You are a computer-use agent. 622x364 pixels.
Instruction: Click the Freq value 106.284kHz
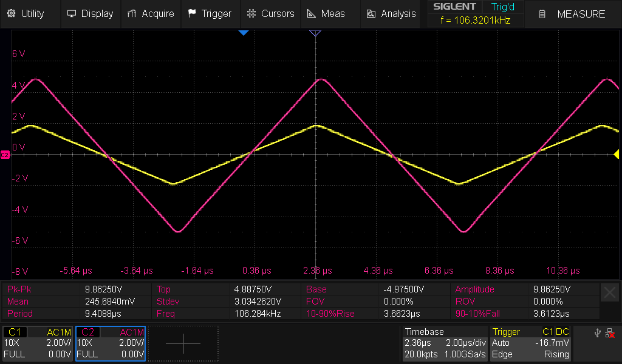pyautogui.click(x=258, y=314)
